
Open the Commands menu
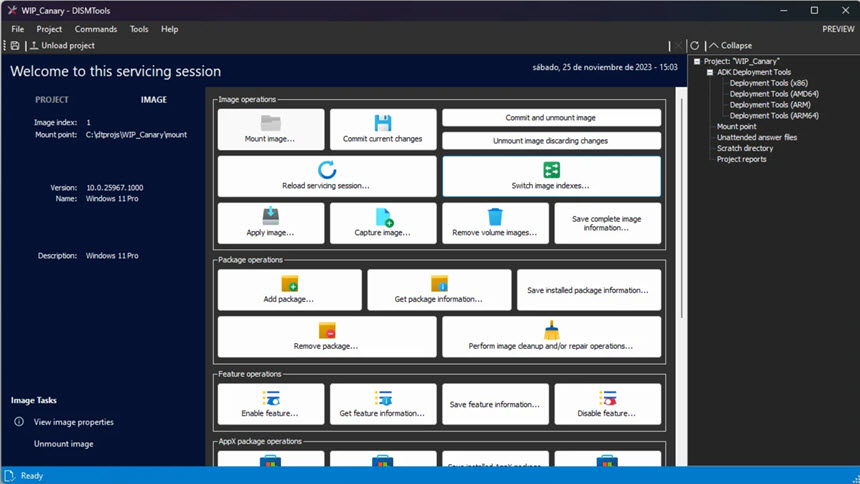point(96,29)
